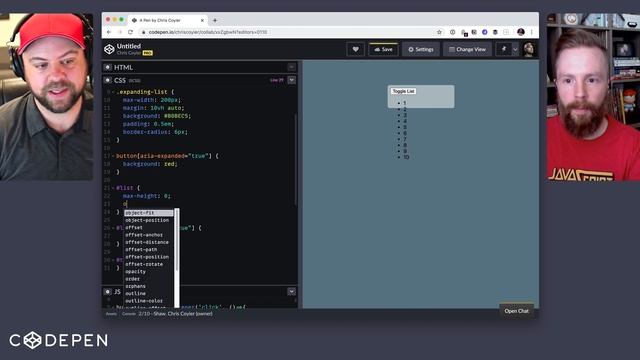Open the Chrome profile avatar
This screenshot has height=360, width=640.
521,32
